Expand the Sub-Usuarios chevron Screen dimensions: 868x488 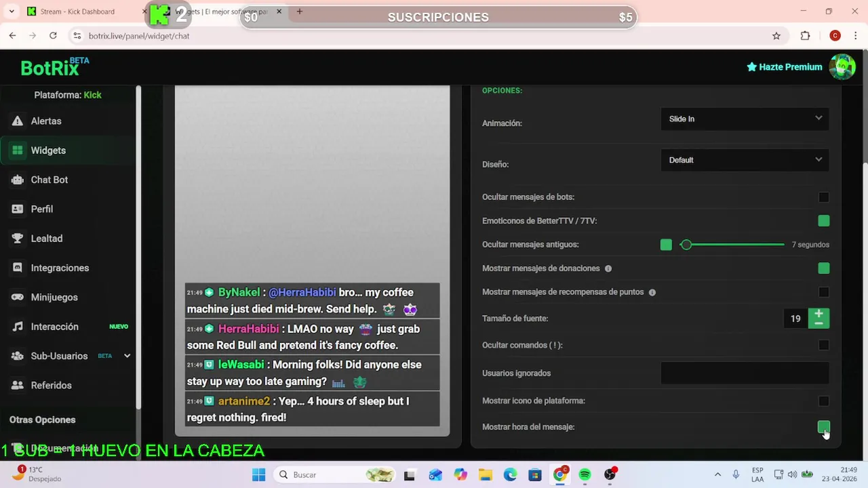[127, 356]
